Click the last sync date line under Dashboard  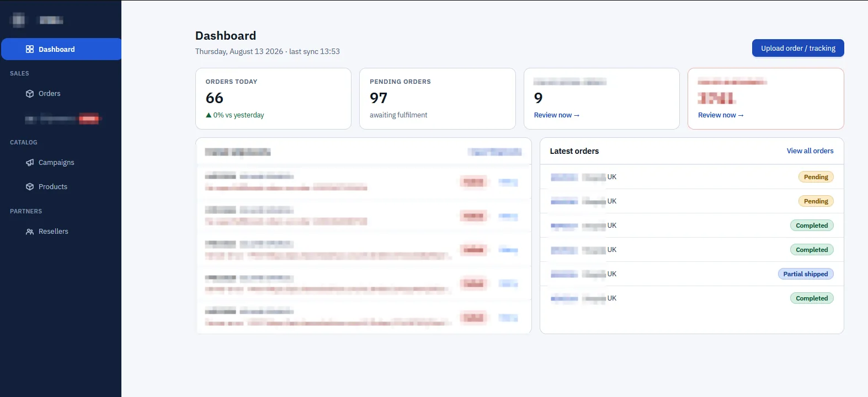pyautogui.click(x=268, y=51)
